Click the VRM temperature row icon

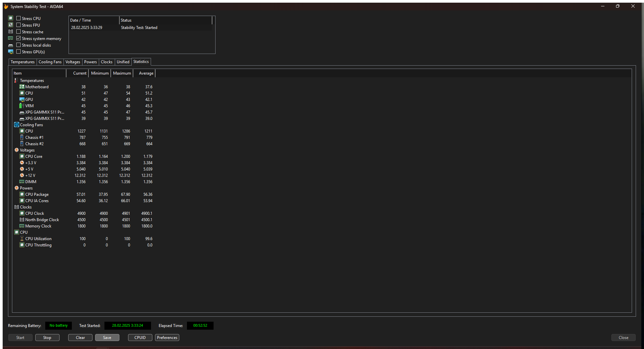click(x=22, y=106)
